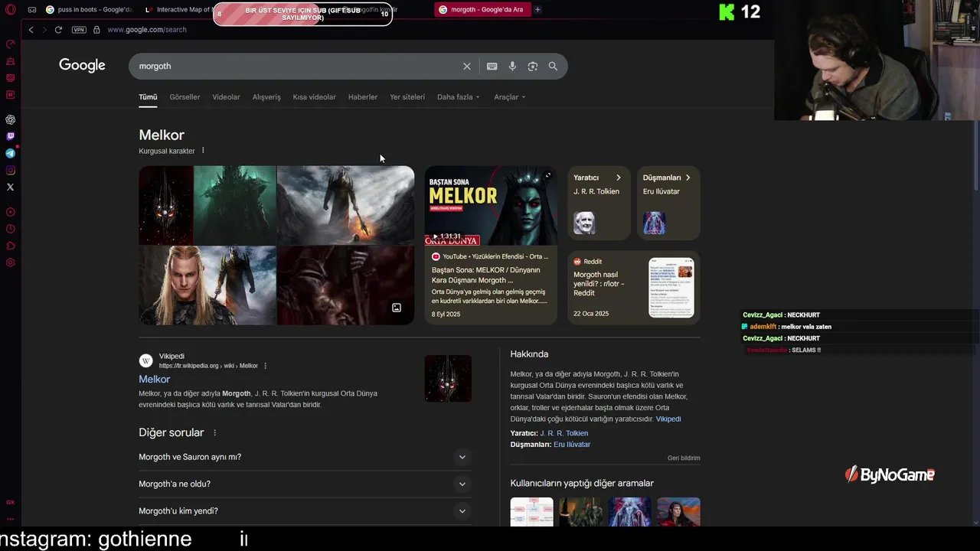Click the image gallery icon on thumbnails
The image size is (980, 551).
pyautogui.click(x=397, y=308)
